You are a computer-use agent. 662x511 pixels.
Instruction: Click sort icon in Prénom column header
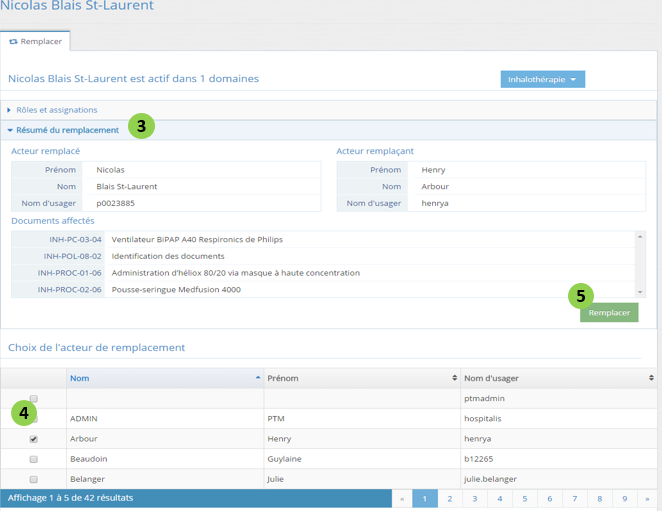pyautogui.click(x=455, y=378)
